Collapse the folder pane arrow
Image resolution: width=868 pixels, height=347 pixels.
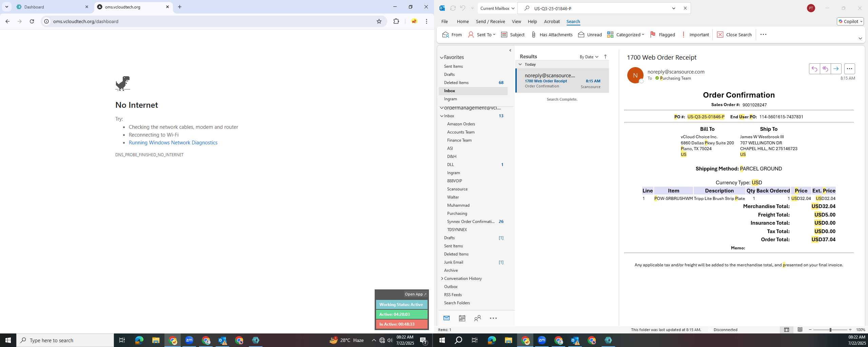tap(510, 50)
